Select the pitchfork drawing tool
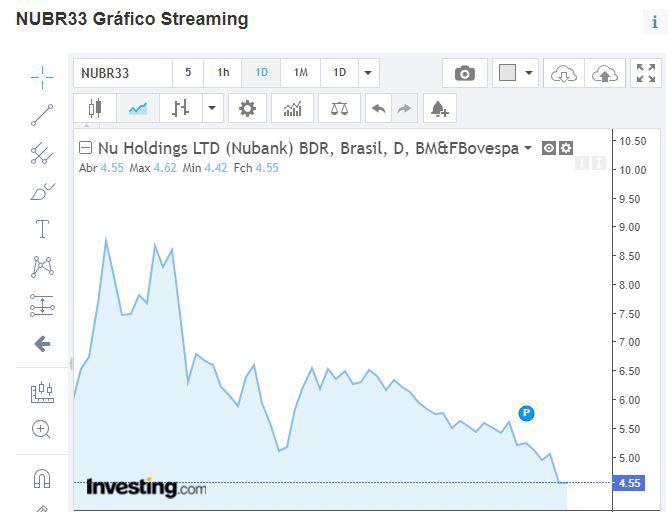 click(x=42, y=153)
